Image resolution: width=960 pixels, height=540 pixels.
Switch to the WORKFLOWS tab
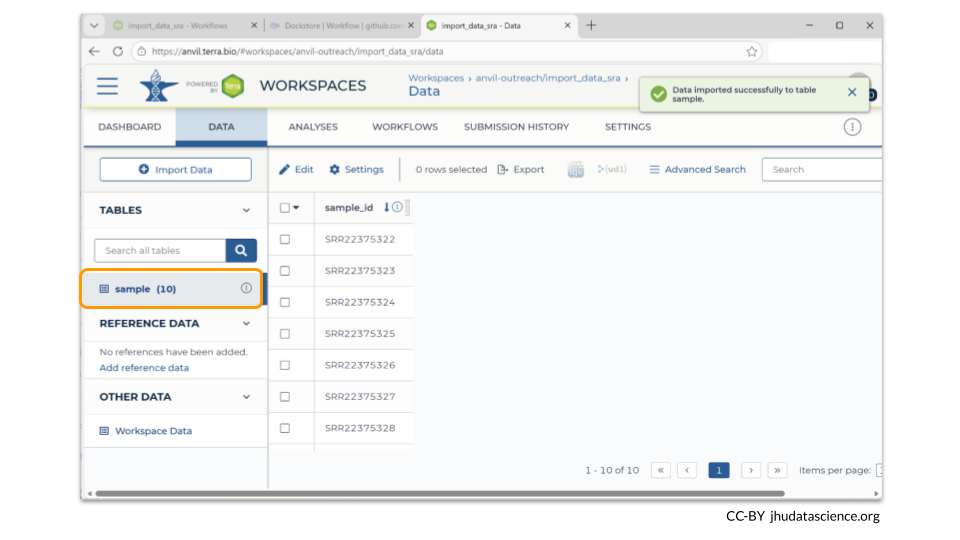[x=405, y=127]
